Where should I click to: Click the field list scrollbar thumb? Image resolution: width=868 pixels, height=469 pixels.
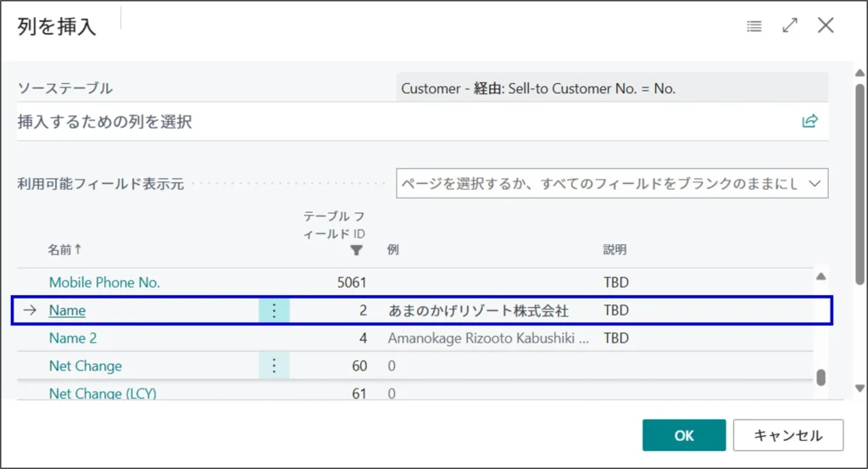click(x=820, y=377)
